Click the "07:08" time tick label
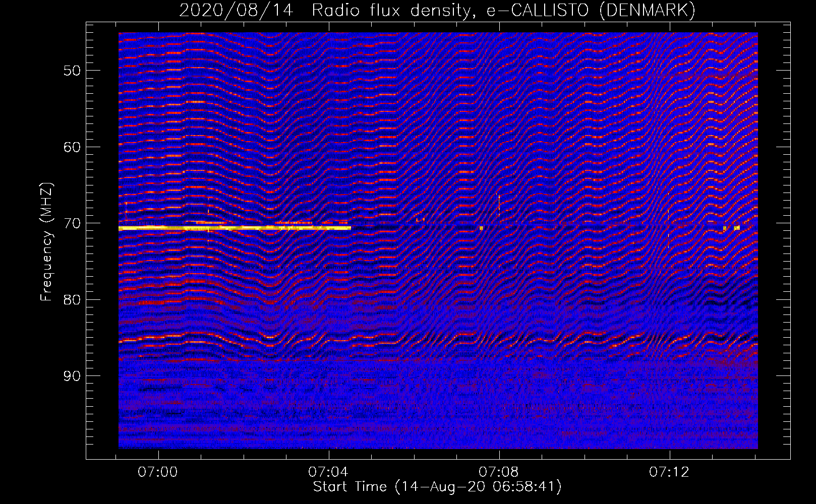The height and width of the screenshot is (504, 816). pyautogui.click(x=499, y=472)
